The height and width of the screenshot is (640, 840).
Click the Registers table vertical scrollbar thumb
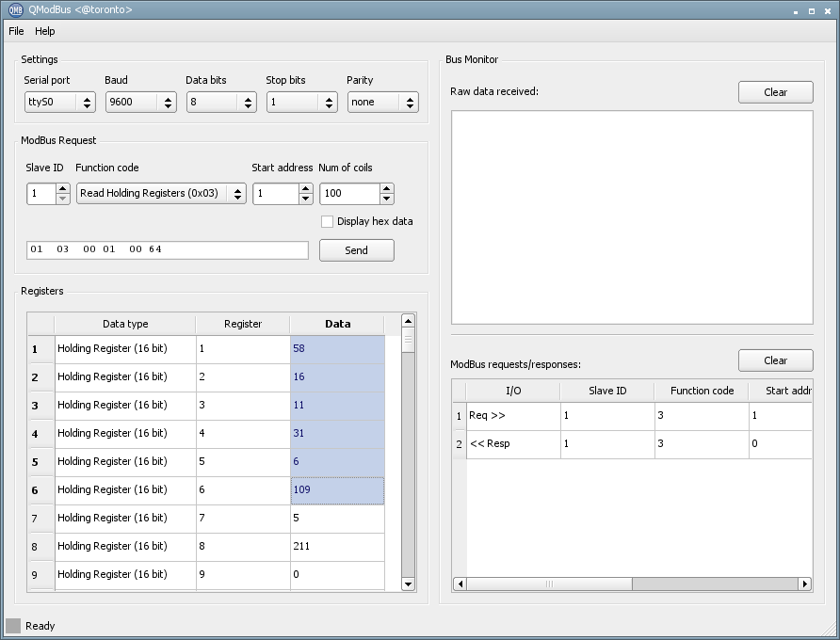[408, 340]
